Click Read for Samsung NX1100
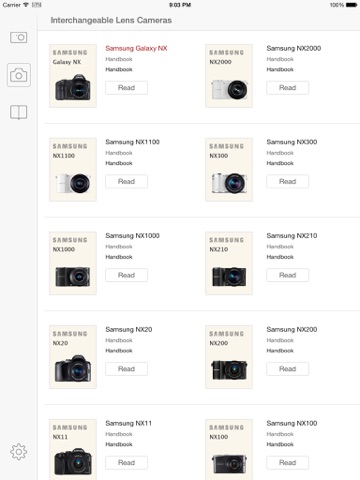 [x=126, y=181]
